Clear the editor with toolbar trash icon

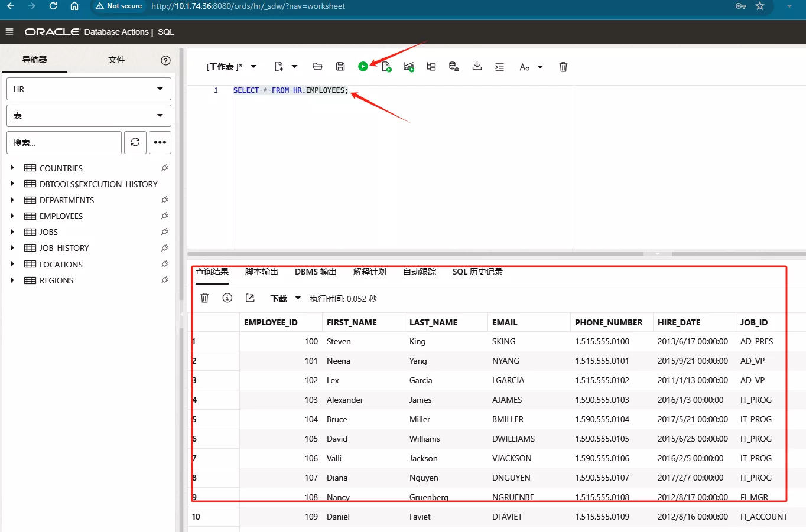click(563, 67)
